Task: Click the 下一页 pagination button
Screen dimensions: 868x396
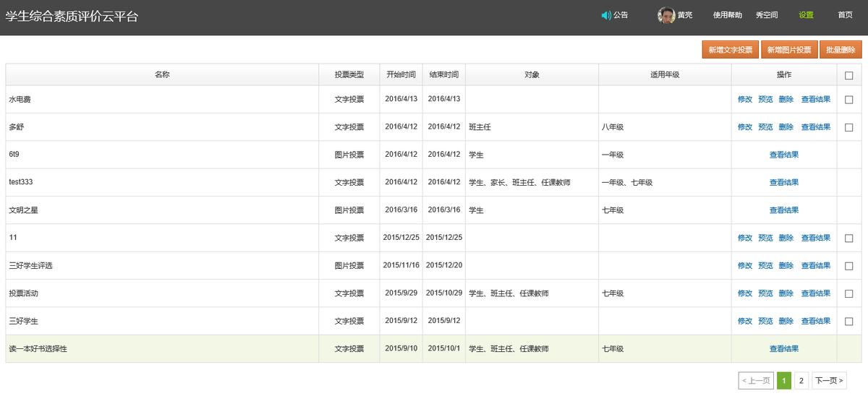Action: pos(829,381)
